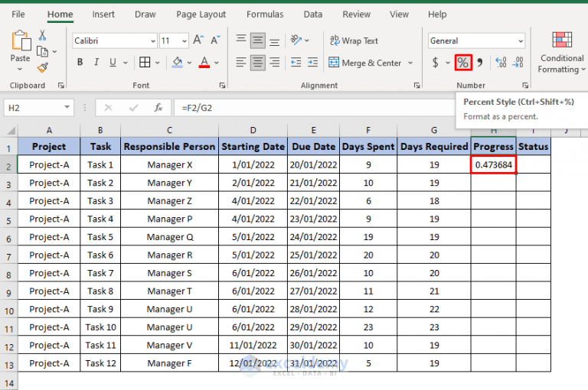Viewport: 588px width, 390px height.
Task: Click the Copy icon
Action: pyautogui.click(x=42, y=51)
